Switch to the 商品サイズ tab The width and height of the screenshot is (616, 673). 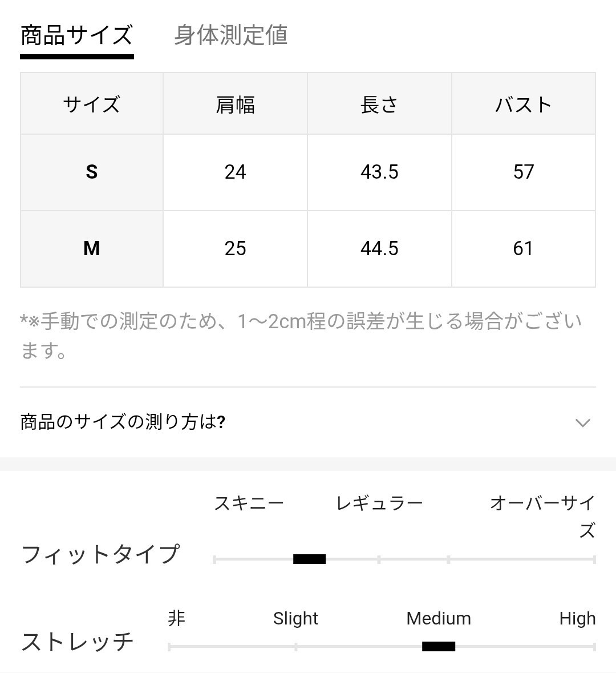click(x=76, y=35)
